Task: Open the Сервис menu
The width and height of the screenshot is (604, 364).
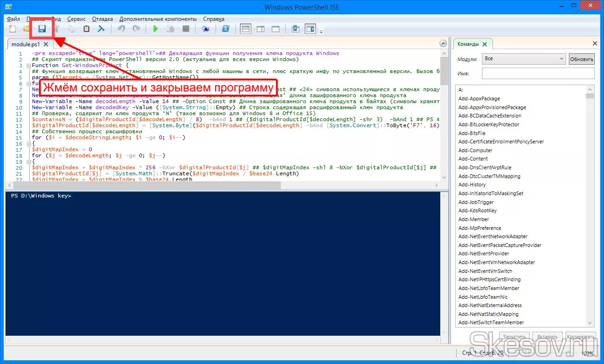Action: click(x=76, y=19)
